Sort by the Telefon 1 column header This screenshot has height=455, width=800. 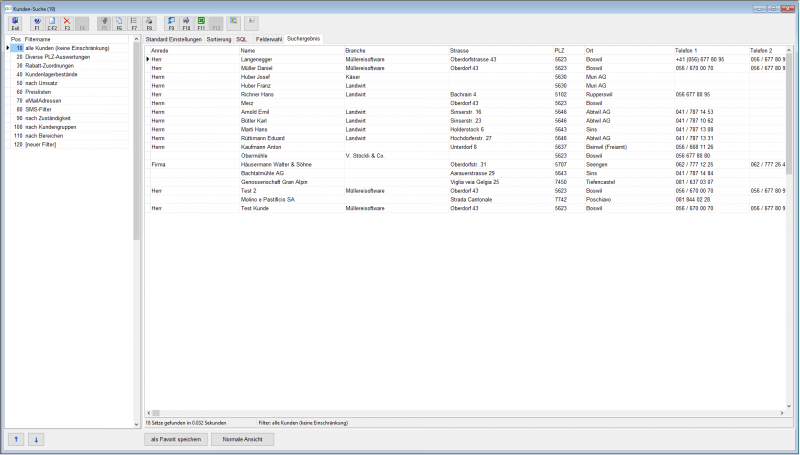711,50
